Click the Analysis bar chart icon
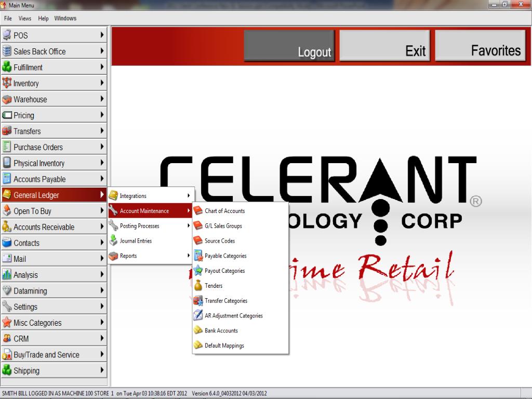The width and height of the screenshot is (532, 399). pos(7,274)
